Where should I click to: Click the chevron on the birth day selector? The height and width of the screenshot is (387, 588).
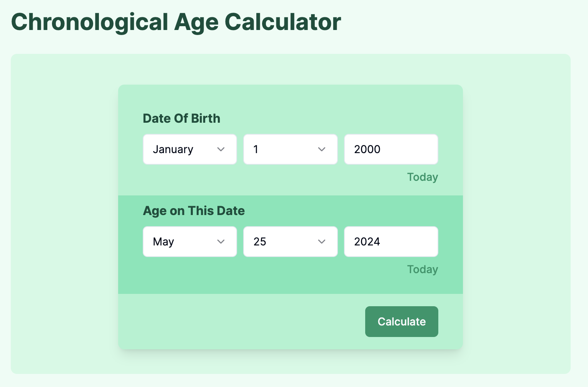[x=322, y=149]
